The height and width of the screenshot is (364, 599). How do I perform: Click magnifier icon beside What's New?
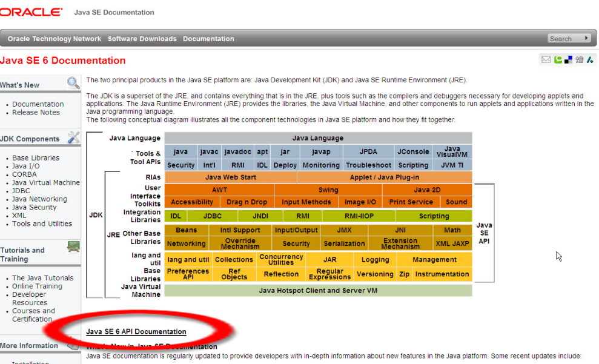[x=73, y=83]
